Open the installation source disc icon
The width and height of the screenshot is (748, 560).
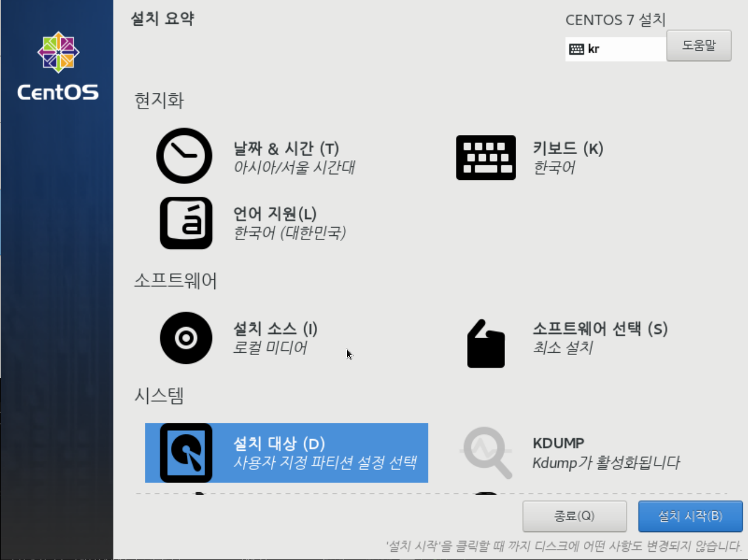point(186,338)
